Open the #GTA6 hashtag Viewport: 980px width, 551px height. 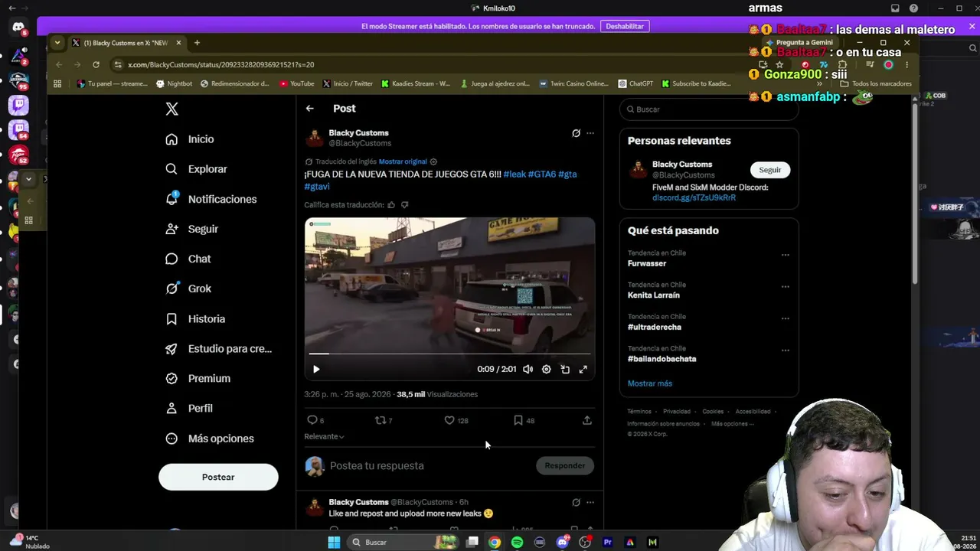tap(542, 174)
